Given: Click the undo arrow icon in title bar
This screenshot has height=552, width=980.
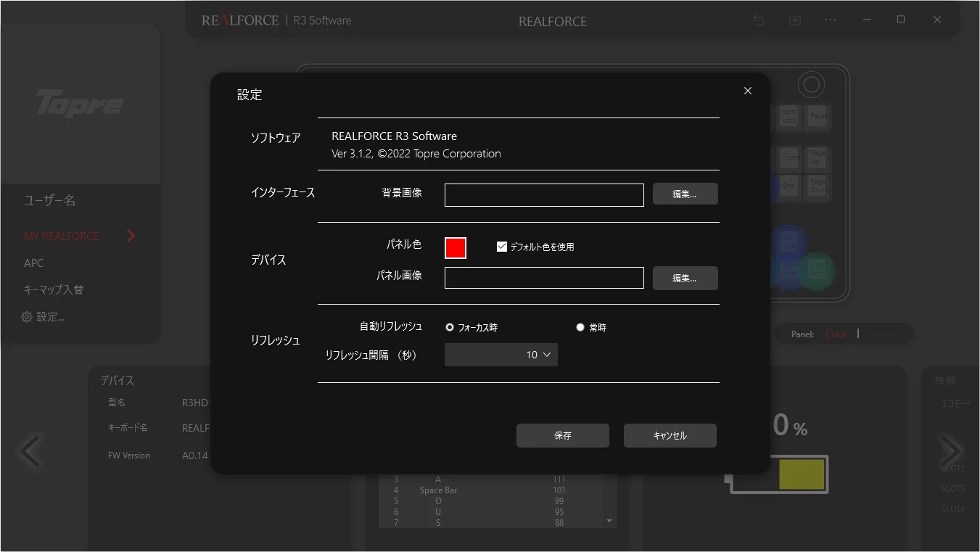Looking at the screenshot, I should [759, 20].
